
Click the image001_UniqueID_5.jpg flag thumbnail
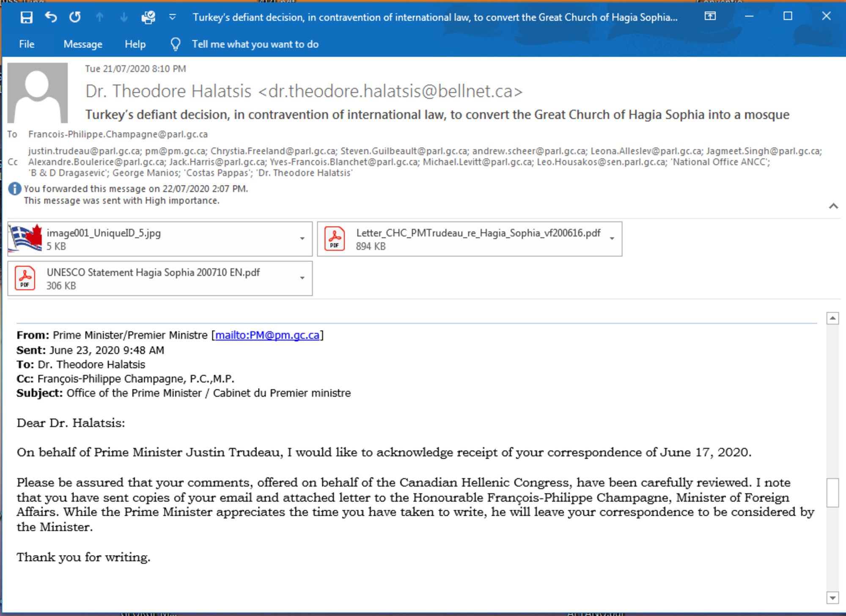click(x=25, y=239)
